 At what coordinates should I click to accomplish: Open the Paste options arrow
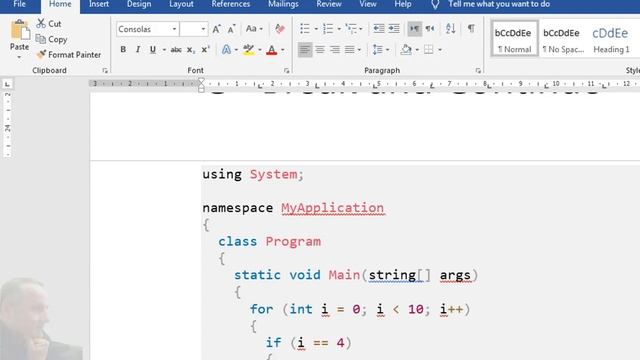[19, 56]
